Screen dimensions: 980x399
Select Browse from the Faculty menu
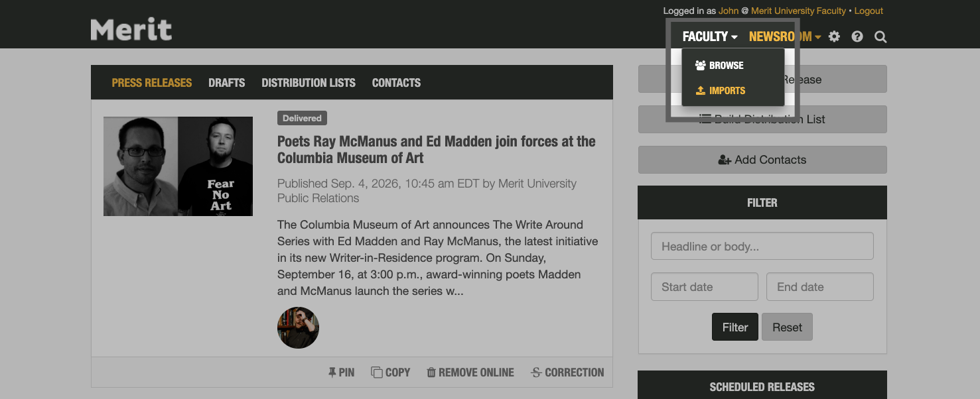(719, 65)
